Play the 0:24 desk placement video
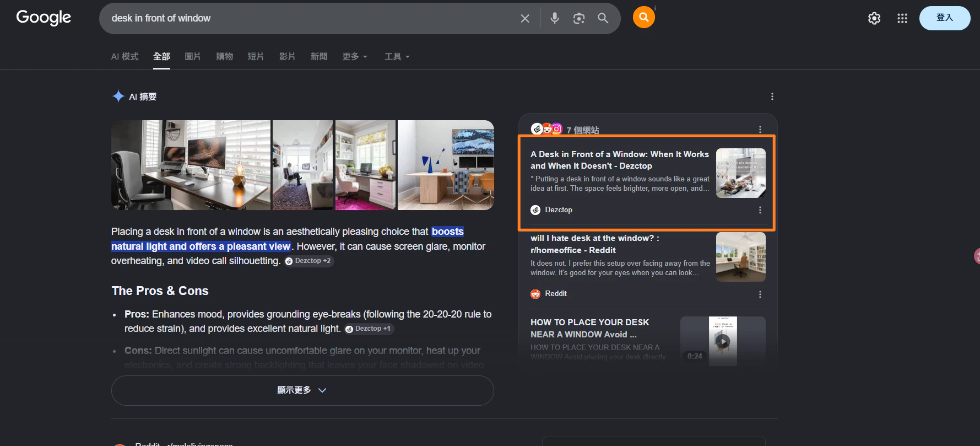Image resolution: width=980 pixels, height=446 pixels. [723, 341]
